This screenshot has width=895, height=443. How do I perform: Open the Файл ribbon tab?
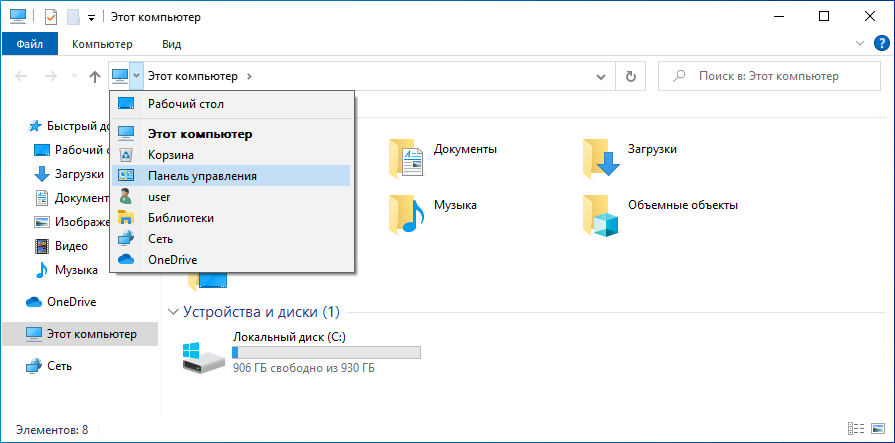click(x=30, y=44)
